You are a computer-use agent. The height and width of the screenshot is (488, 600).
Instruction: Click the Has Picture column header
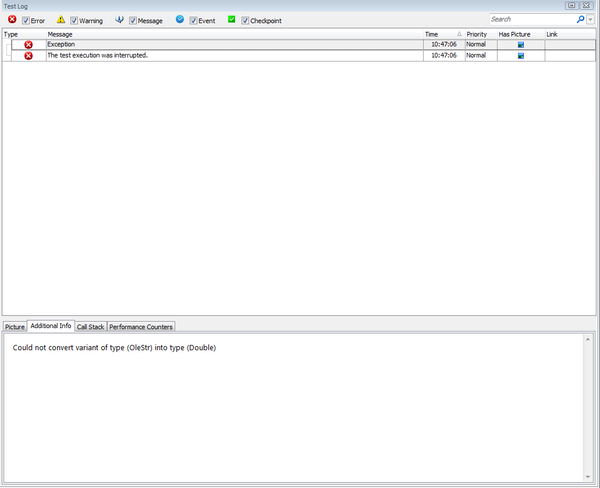click(x=521, y=34)
